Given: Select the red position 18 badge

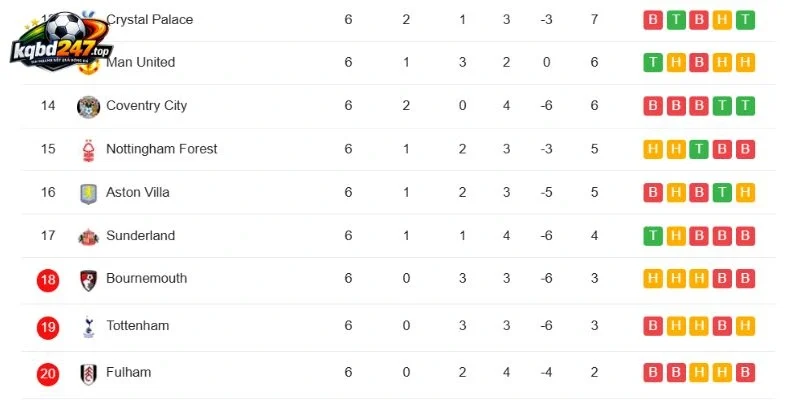Looking at the screenshot, I should [x=48, y=280].
